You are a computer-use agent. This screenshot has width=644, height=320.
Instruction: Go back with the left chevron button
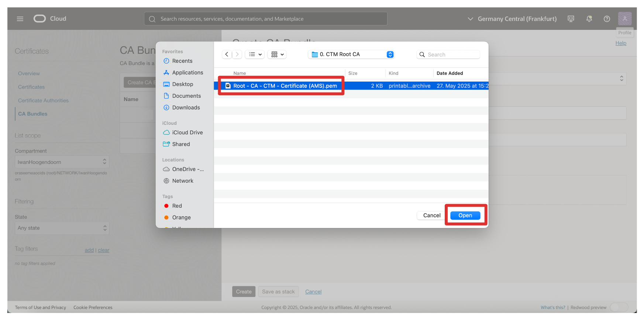pyautogui.click(x=227, y=55)
